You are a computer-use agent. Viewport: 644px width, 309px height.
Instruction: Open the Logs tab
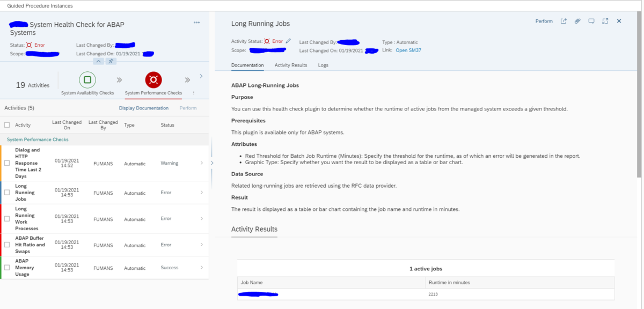[323, 65]
